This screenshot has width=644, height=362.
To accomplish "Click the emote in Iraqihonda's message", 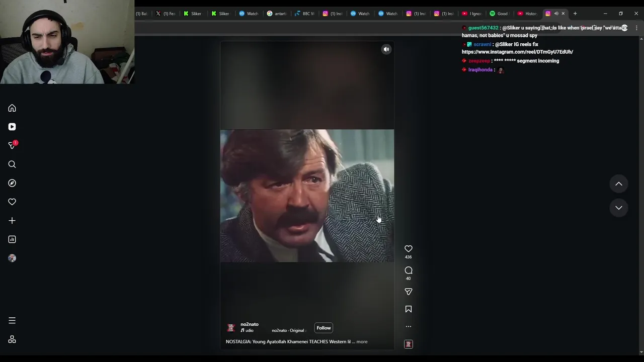I will pyautogui.click(x=501, y=70).
